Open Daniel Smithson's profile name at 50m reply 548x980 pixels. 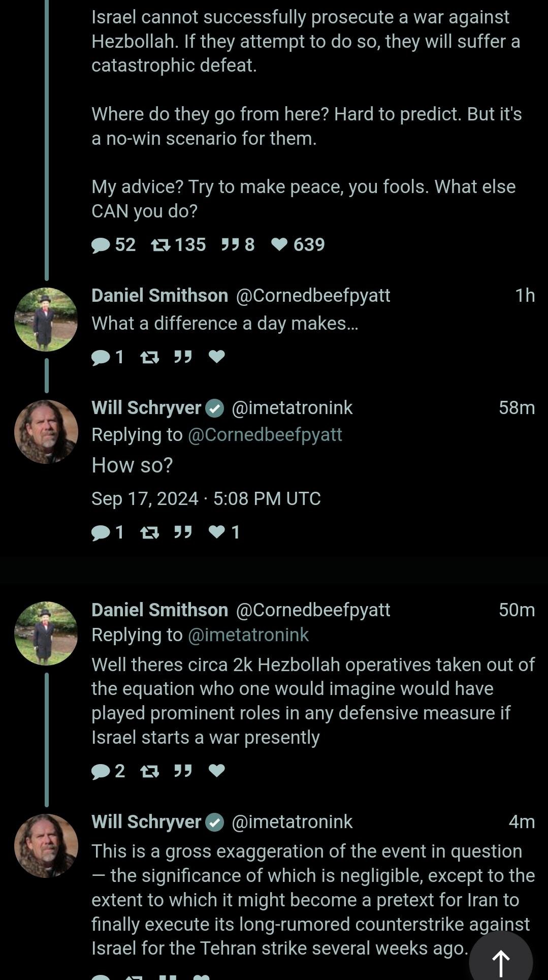click(x=159, y=610)
